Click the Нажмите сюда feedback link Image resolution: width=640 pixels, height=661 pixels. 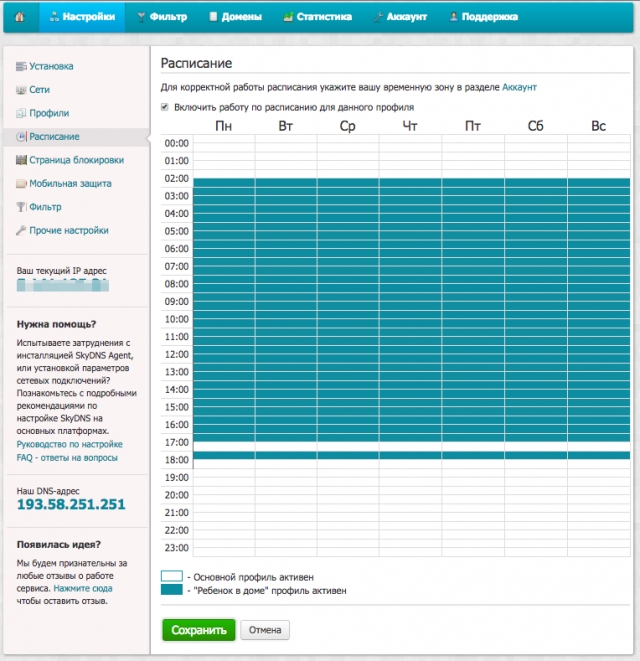pyautogui.click(x=83, y=588)
